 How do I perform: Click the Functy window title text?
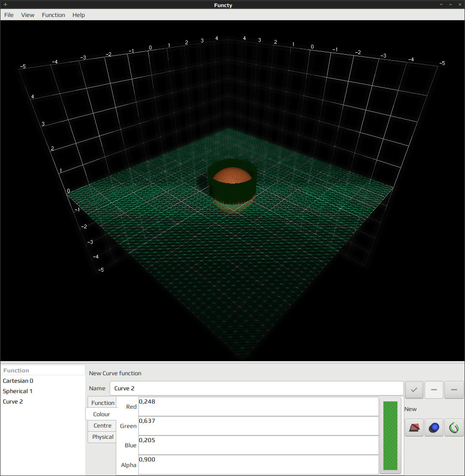tap(223, 5)
